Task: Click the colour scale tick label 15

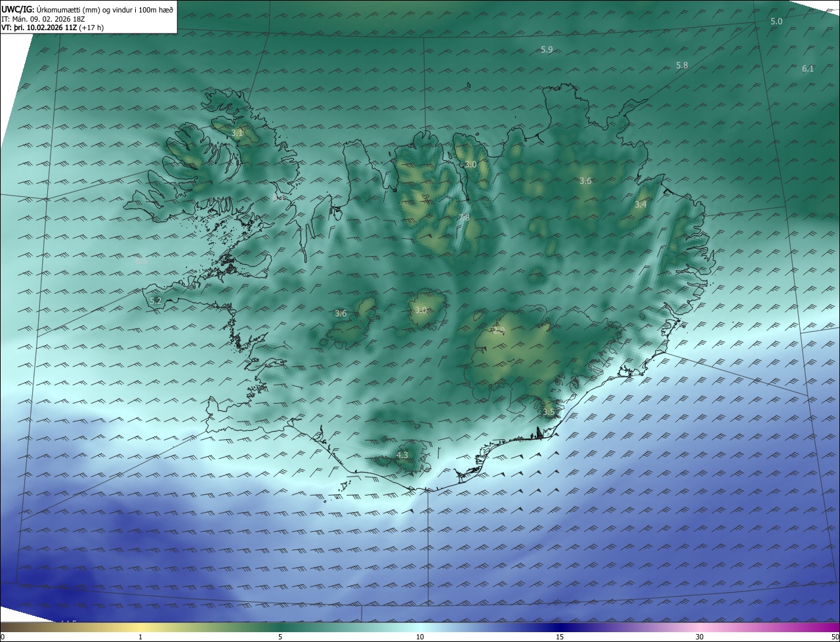Action: coord(560,637)
